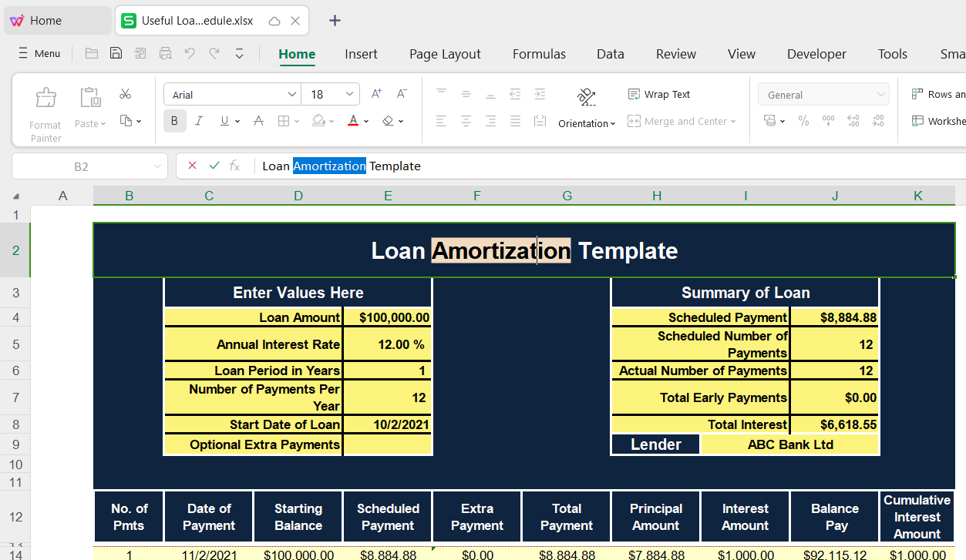
Task: Open the Menu button
Action: click(39, 53)
